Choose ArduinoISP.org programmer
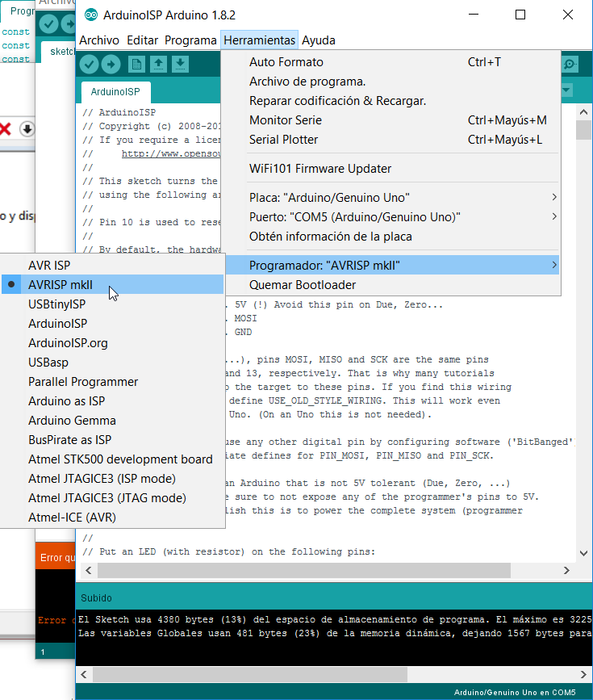 click(112, 343)
